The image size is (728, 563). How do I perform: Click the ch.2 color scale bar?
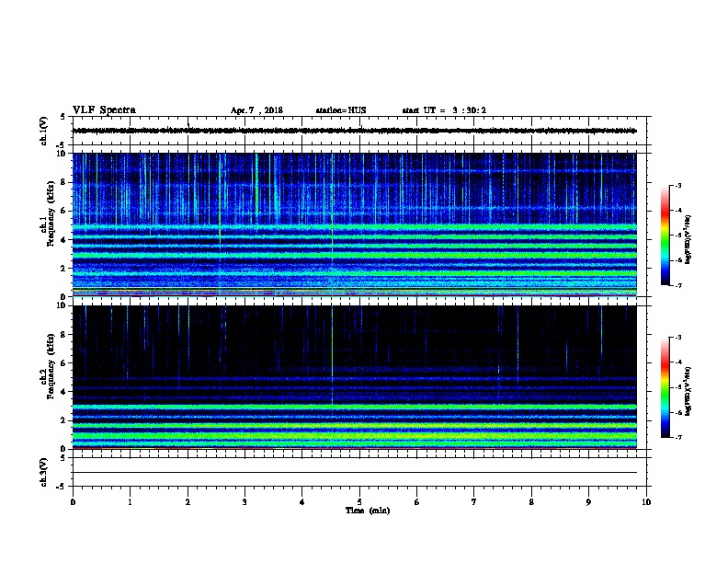(x=665, y=387)
